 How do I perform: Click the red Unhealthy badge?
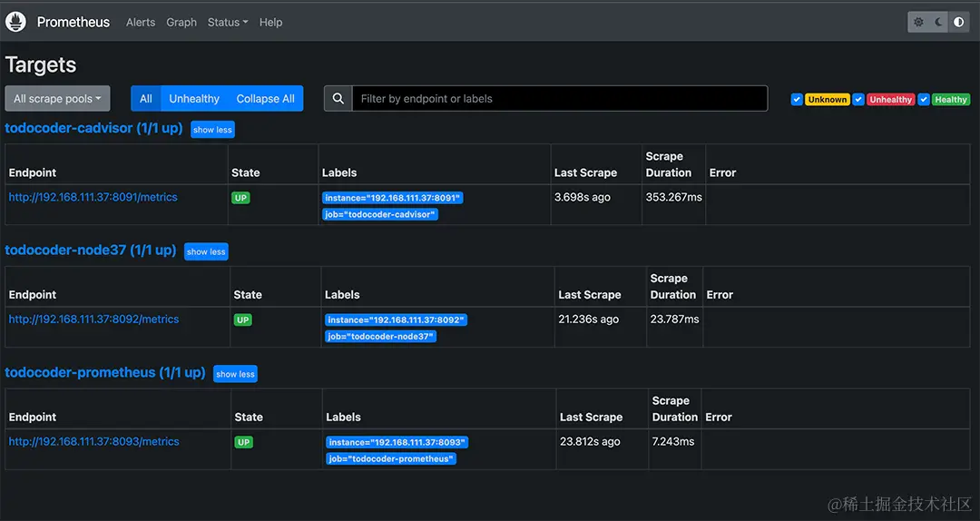[891, 100]
